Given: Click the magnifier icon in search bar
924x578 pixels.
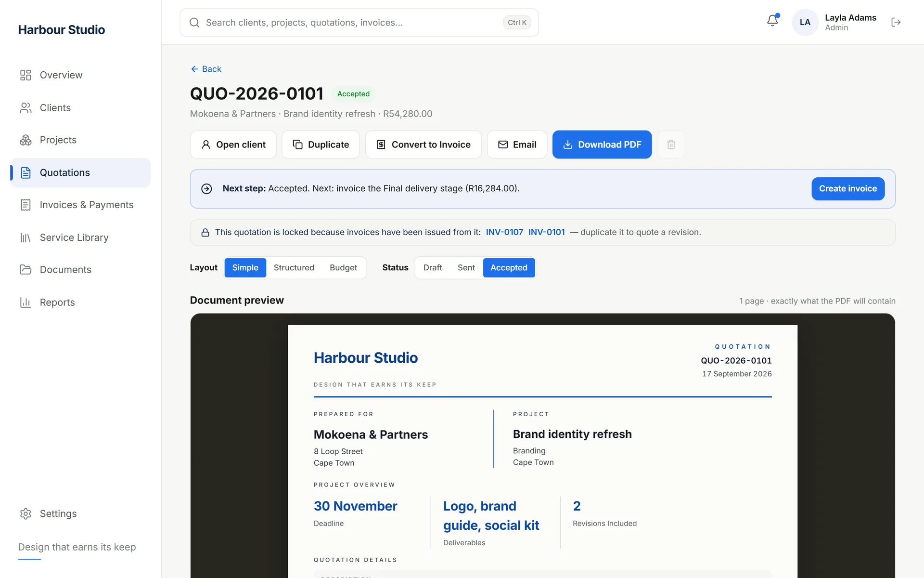Looking at the screenshot, I should click(x=194, y=23).
